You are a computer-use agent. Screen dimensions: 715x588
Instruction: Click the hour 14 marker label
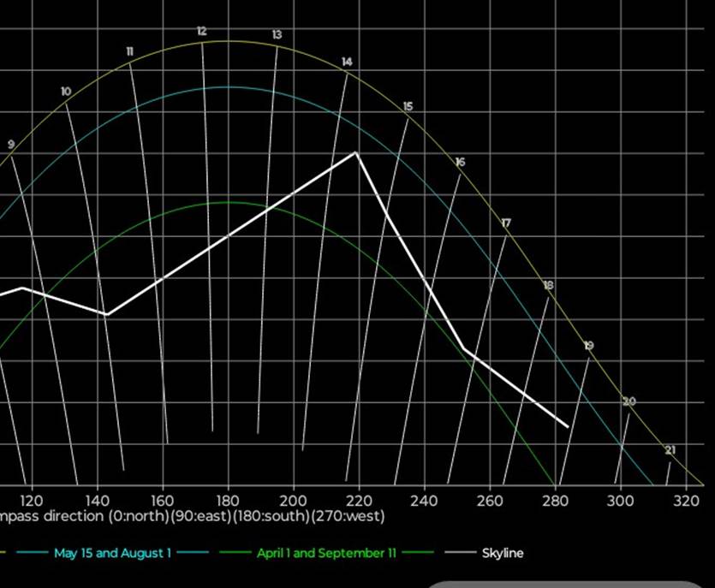347,62
